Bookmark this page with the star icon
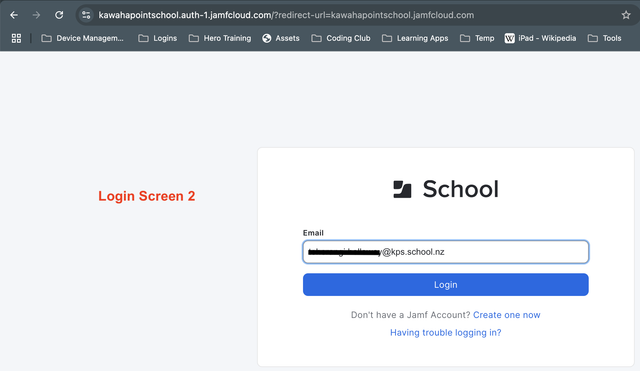 [x=626, y=15]
